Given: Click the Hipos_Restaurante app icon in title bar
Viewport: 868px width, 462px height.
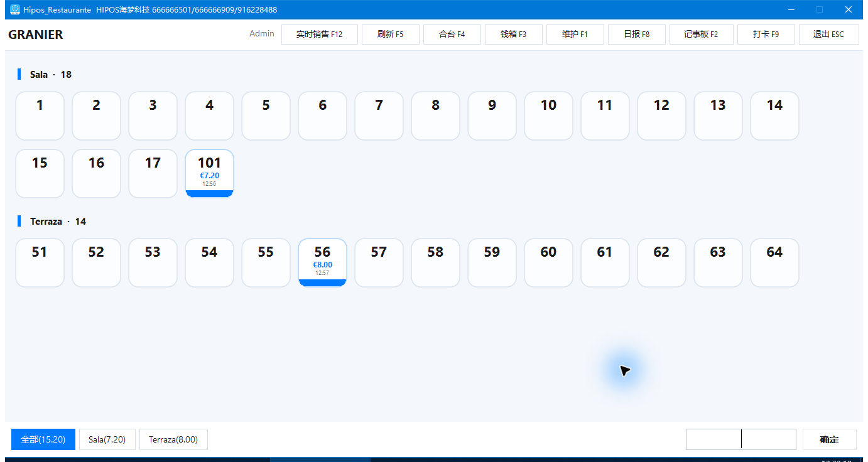Looking at the screenshot, I should click(15, 9).
